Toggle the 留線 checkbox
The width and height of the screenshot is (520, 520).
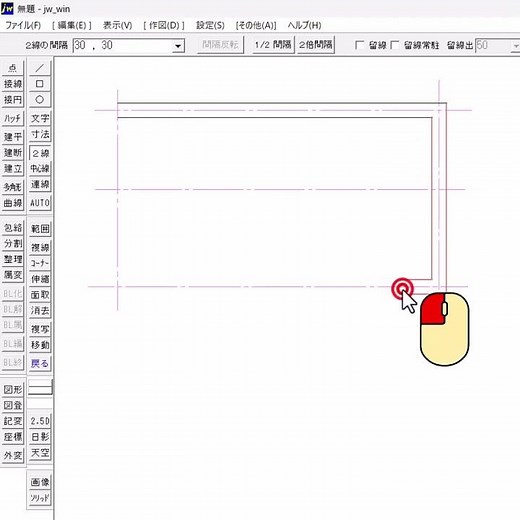[x=360, y=45]
